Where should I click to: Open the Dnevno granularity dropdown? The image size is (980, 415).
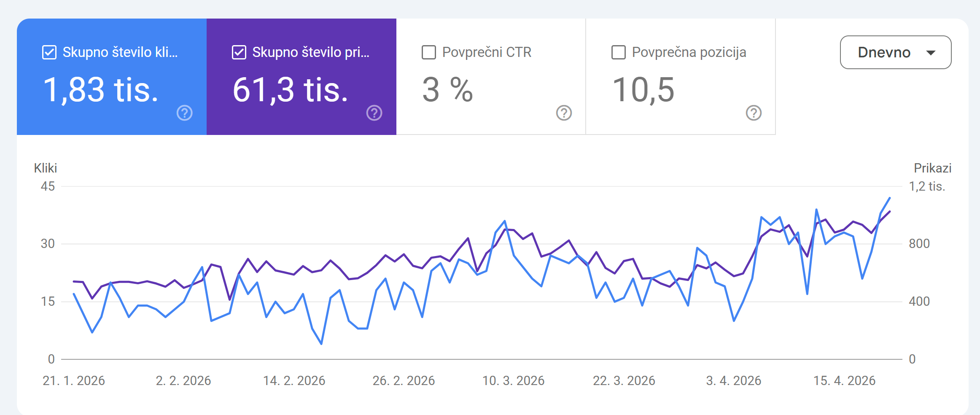pyautogui.click(x=884, y=52)
